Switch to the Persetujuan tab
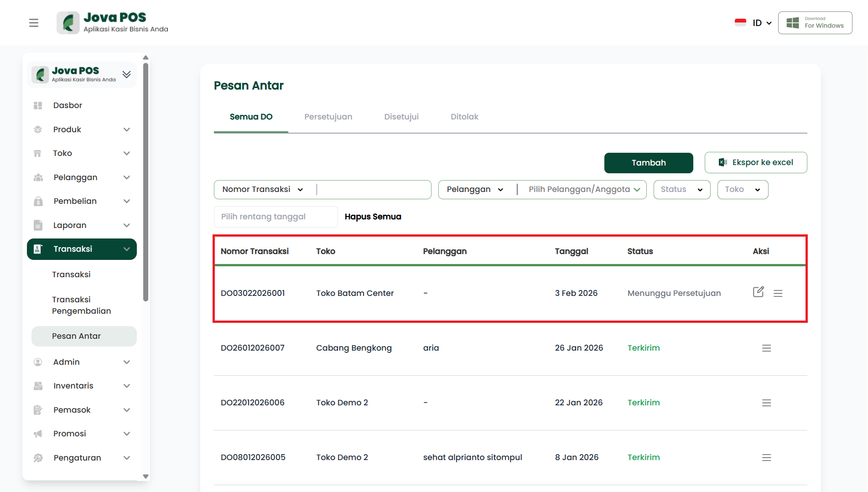 coord(328,117)
